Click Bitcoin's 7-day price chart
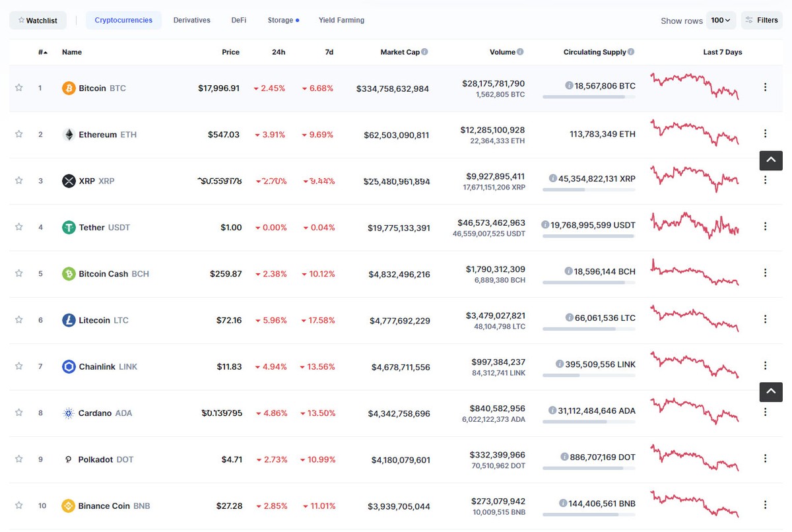Image resolution: width=792 pixels, height=532 pixels. (694, 86)
